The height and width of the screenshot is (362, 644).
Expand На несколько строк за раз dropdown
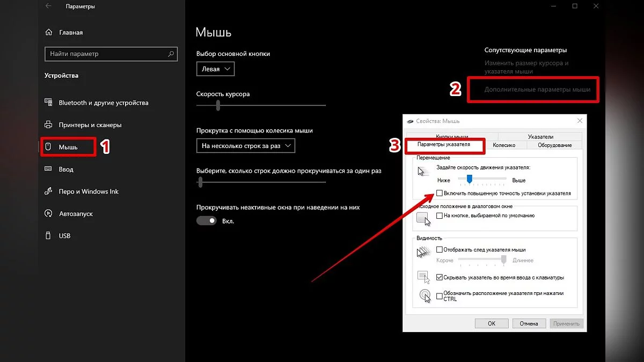pos(246,145)
